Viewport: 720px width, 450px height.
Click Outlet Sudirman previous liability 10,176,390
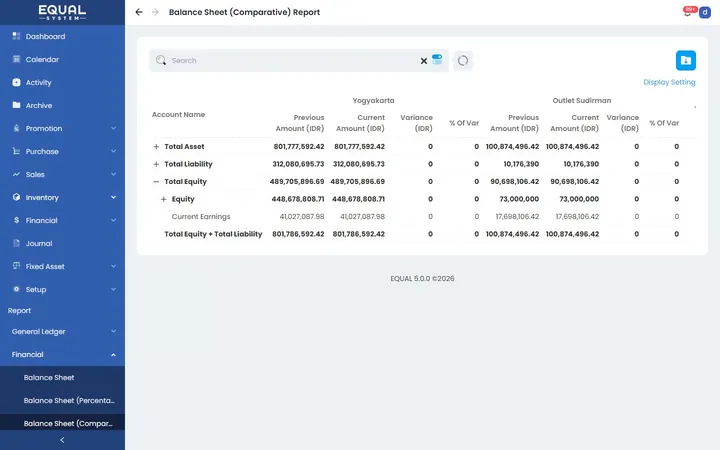(521, 164)
